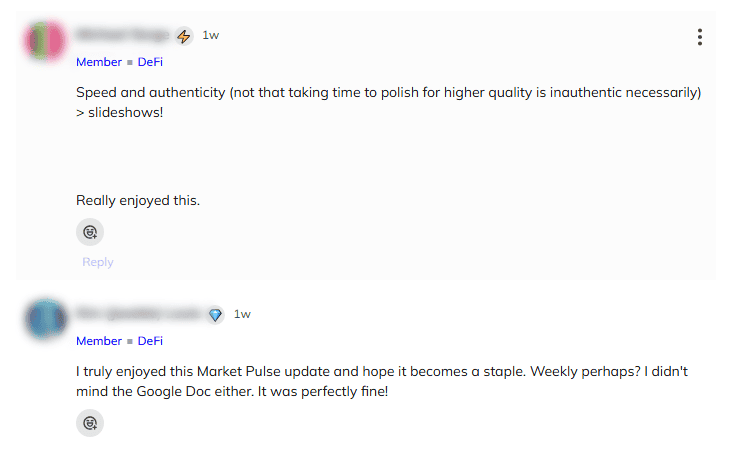Viewport: 730px width, 460px height.
Task: Click the blurred username of the second commenter
Action: point(139,315)
